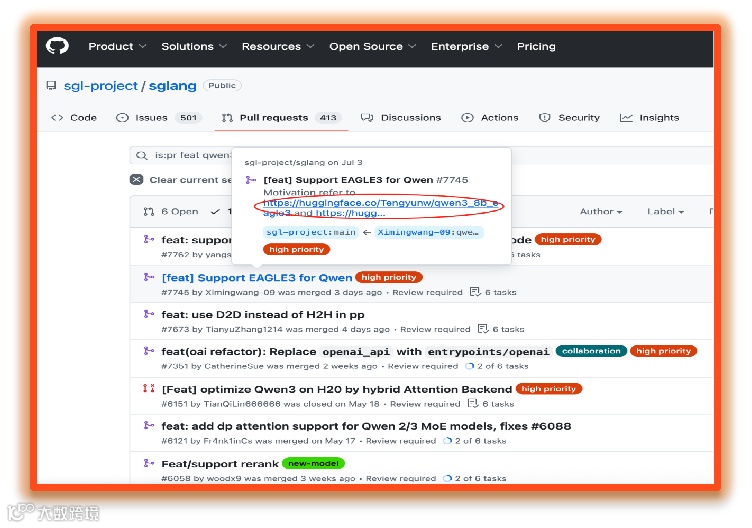752x528 pixels.
Task: Click merged icon of D2D instead of H2H PR
Action: (149, 314)
